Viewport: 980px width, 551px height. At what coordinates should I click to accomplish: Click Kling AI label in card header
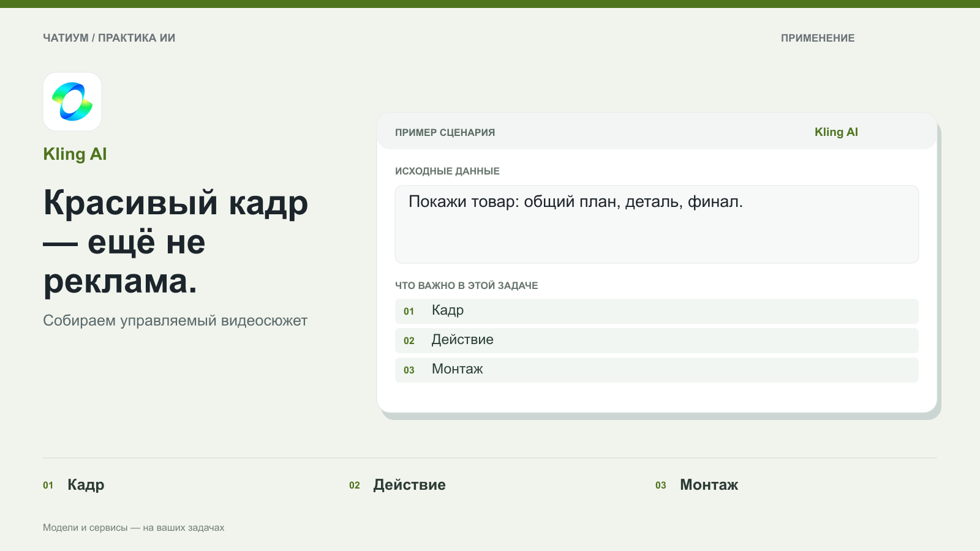[x=836, y=132]
